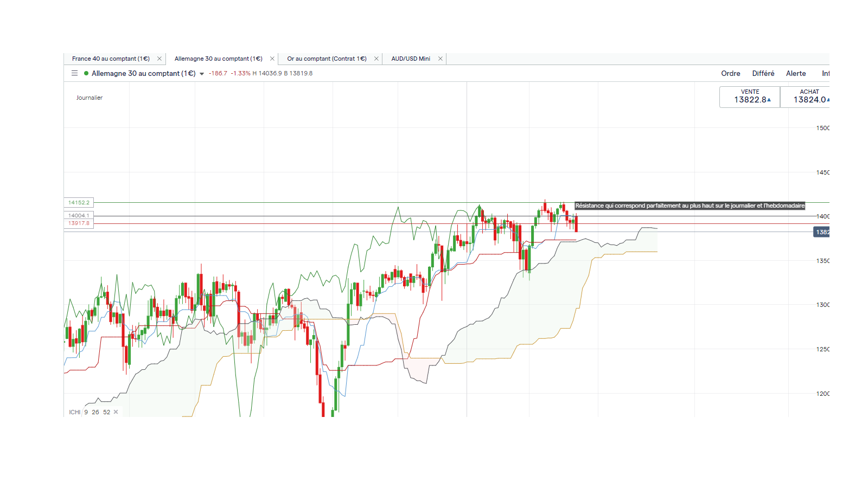This screenshot has width=868, height=488.
Task: Switch to the Or au comptant tab
Action: [327, 59]
